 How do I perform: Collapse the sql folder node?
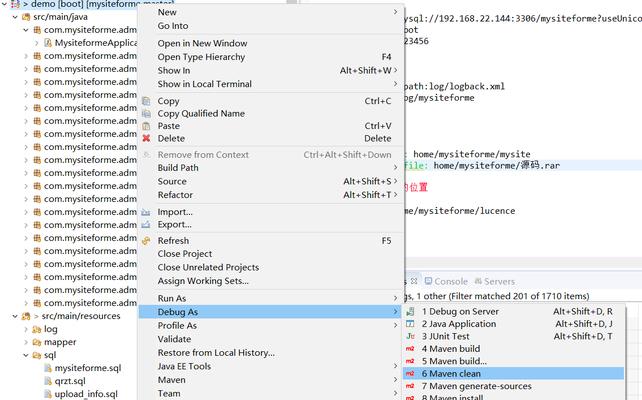coord(25,355)
